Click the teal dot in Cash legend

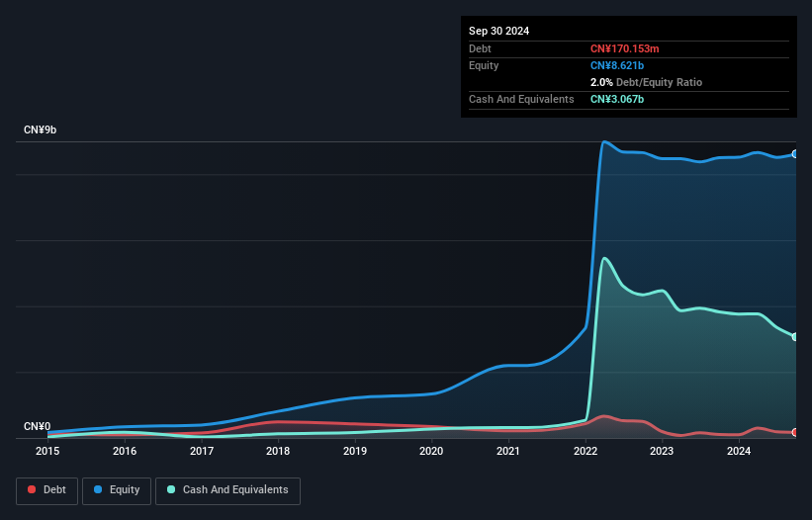click(x=171, y=489)
